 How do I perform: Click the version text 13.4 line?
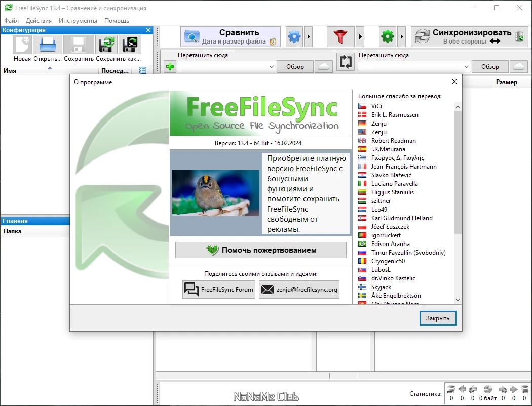click(258, 143)
